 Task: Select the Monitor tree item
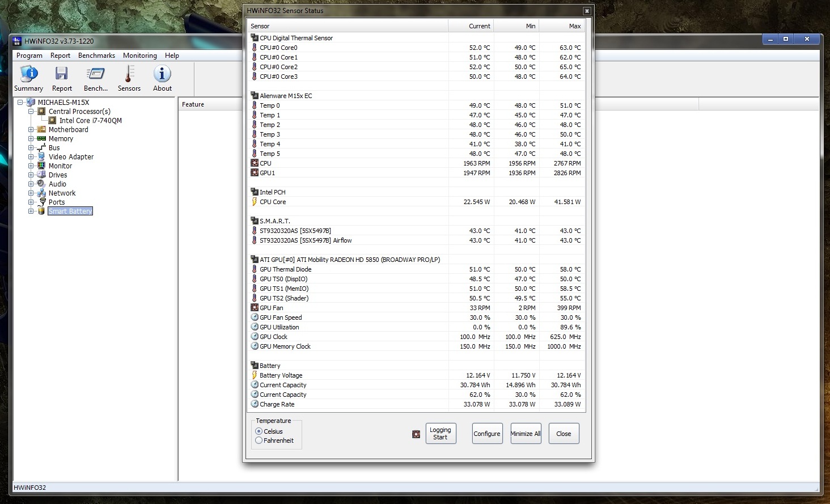coord(60,166)
